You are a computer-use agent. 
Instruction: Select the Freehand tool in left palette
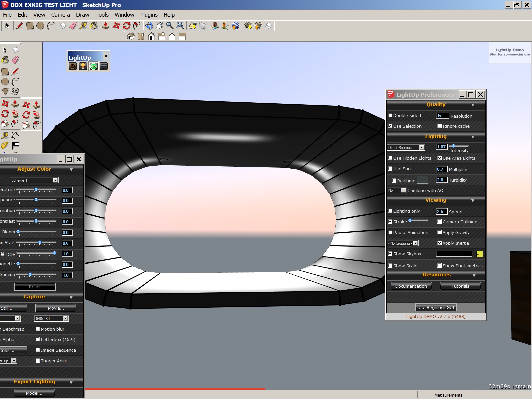tap(15, 92)
